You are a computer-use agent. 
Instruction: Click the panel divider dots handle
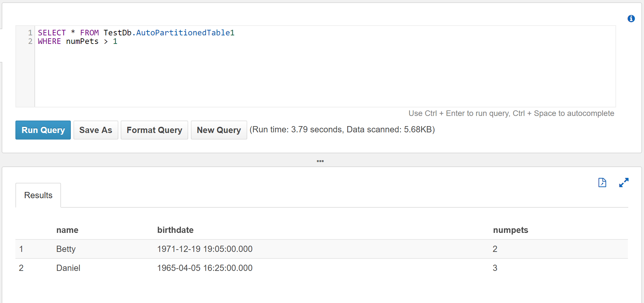(x=320, y=161)
